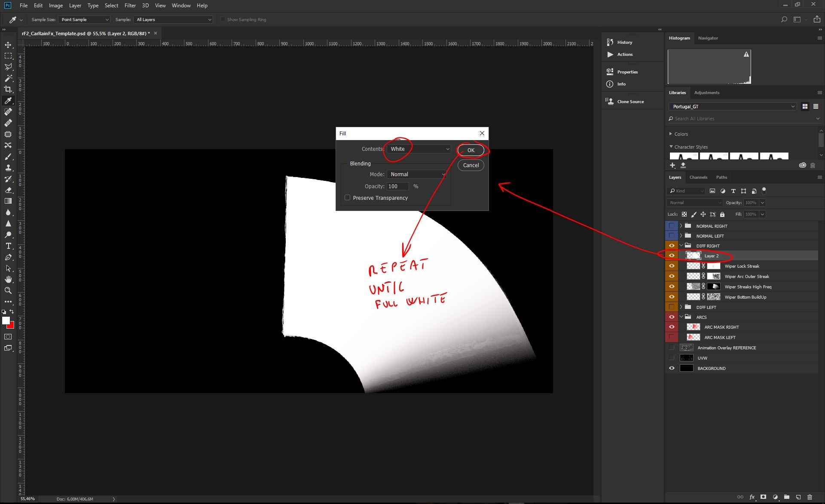Open search icon in options bar
The width and height of the screenshot is (825, 504).
[x=784, y=19]
